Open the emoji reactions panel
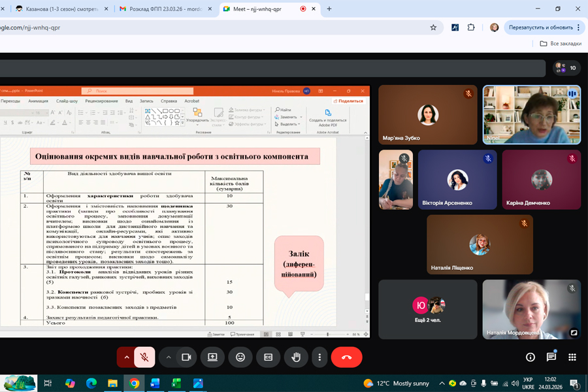588x392 pixels. pos(240,357)
